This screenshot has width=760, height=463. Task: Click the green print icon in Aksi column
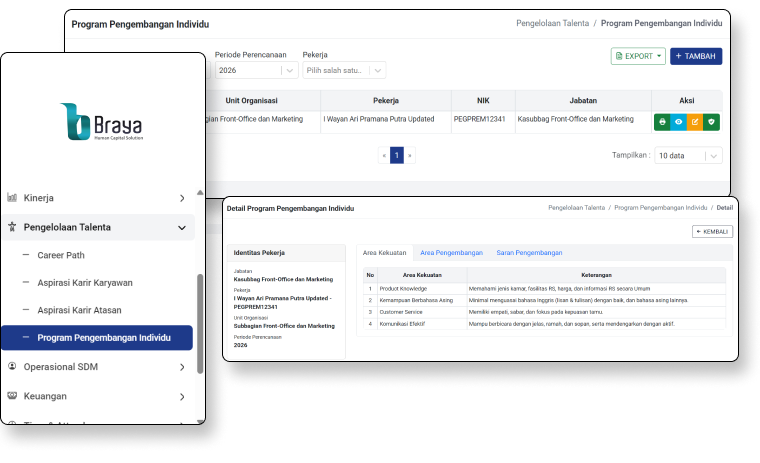click(662, 121)
